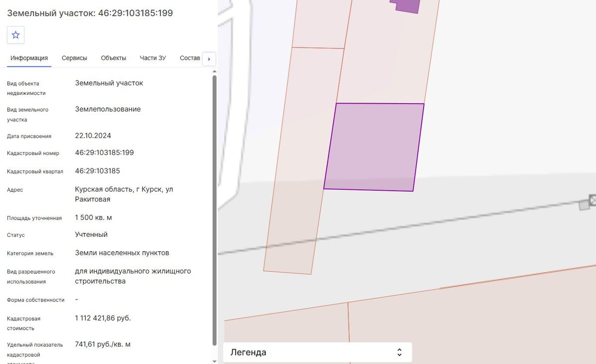Click the Вид объекта недвижимости label

coord(26,88)
